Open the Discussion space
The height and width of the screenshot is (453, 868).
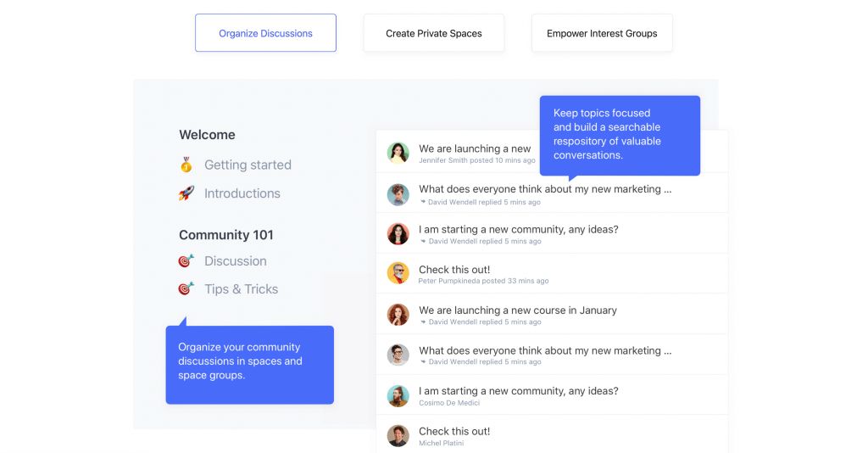click(236, 260)
